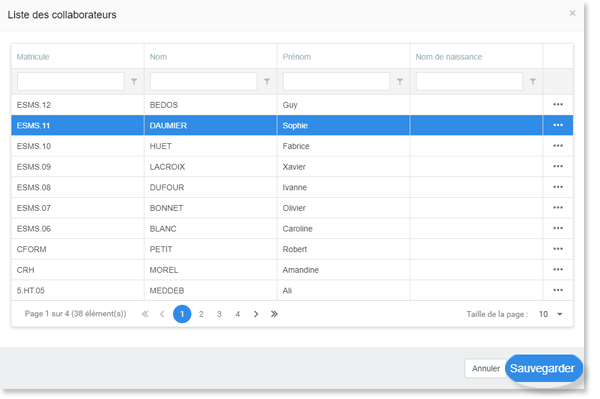
Task: Click the BEDOS name cell
Action: click(x=210, y=105)
